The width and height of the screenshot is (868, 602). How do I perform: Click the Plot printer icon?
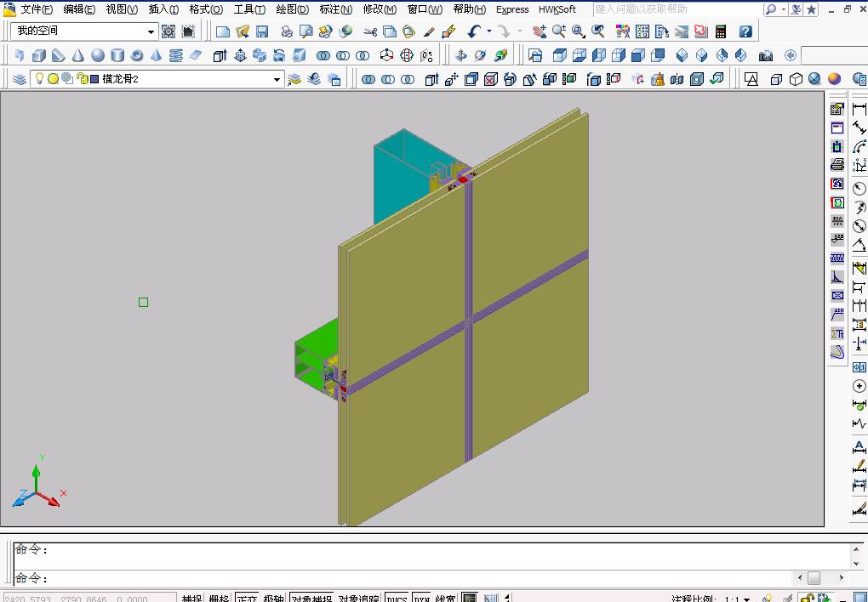(286, 31)
